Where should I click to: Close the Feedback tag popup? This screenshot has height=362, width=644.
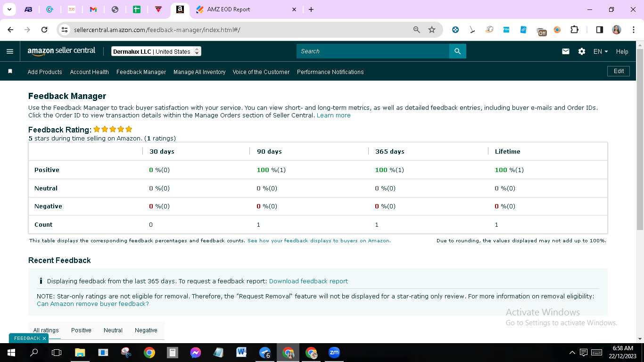click(44, 338)
